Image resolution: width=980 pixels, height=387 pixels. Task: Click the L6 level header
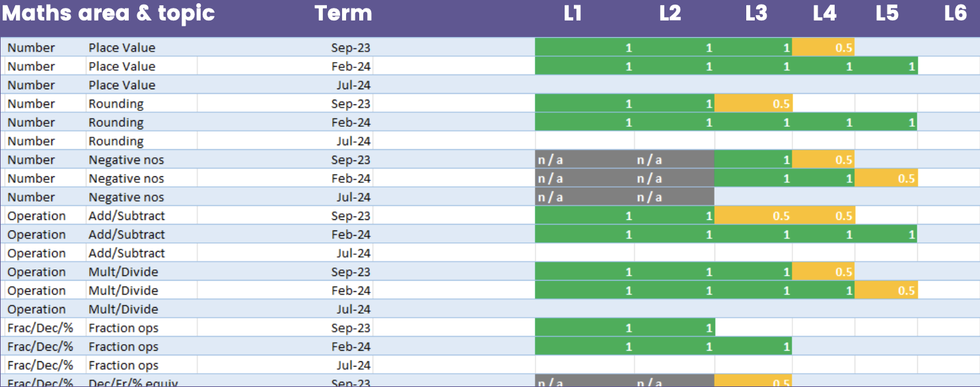pyautogui.click(x=955, y=14)
